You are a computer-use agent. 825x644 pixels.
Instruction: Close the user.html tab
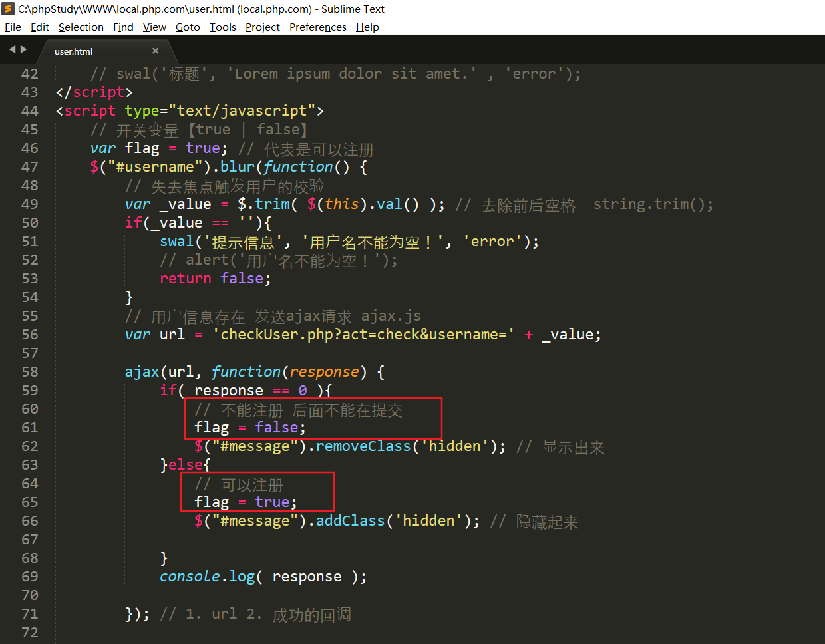coord(155,51)
